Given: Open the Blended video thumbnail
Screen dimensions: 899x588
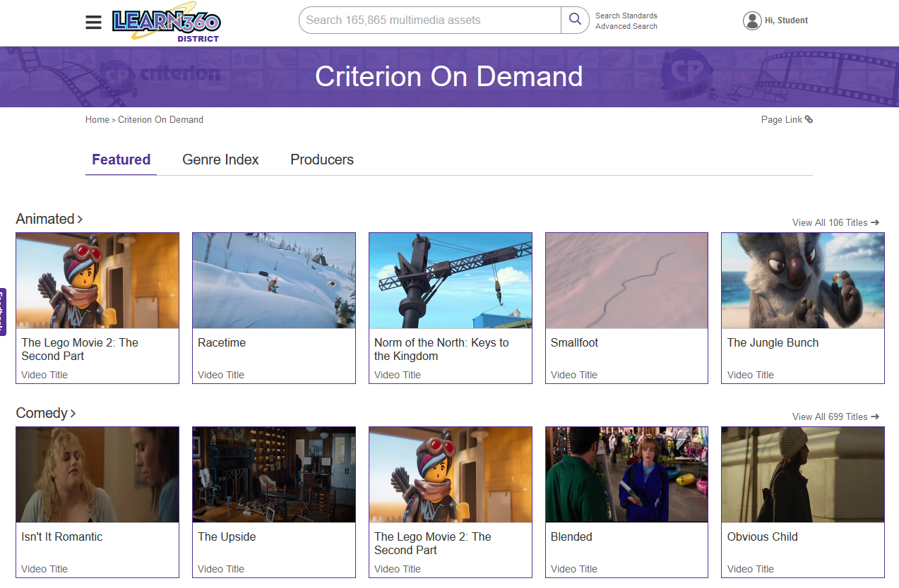Looking at the screenshot, I should [x=626, y=474].
